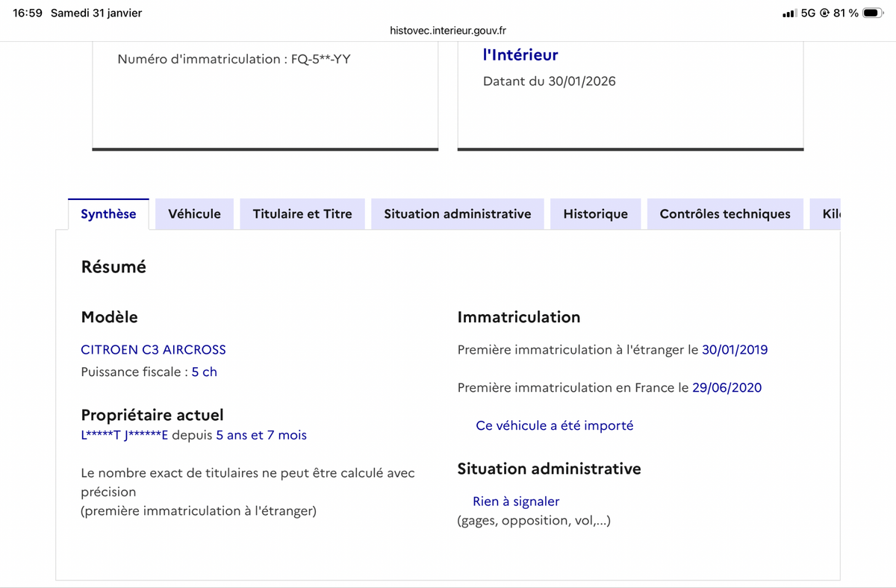The height and width of the screenshot is (588, 896).
Task: Open the CITROEN C3 AIRCROSS model link
Action: [153, 349]
